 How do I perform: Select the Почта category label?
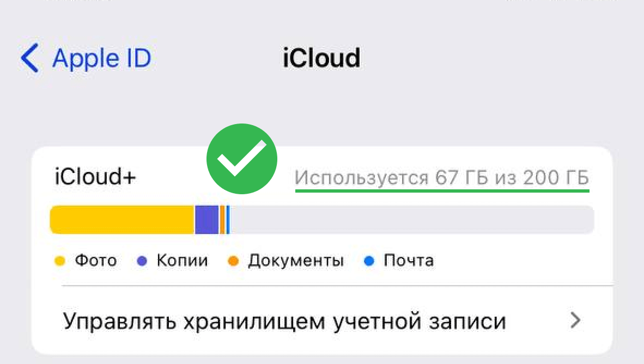coord(408,261)
